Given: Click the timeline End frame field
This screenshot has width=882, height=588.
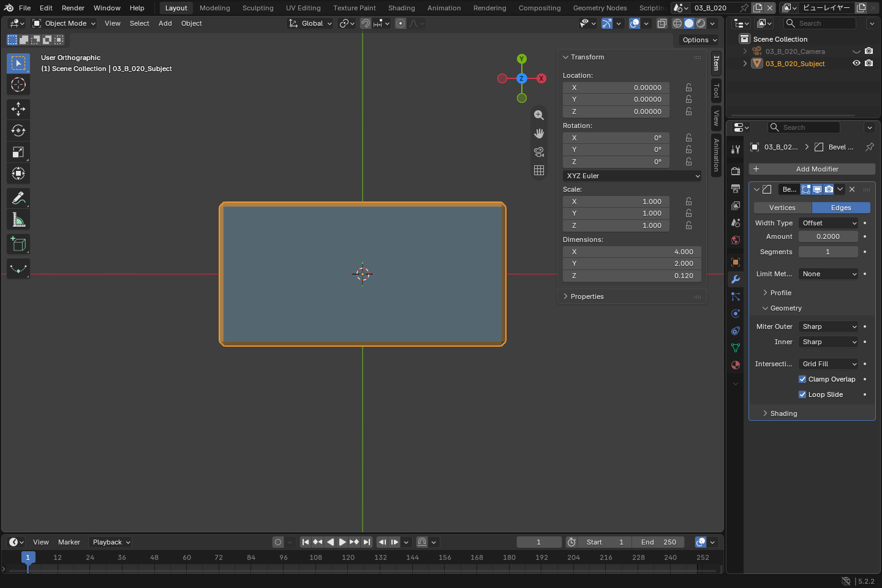Looking at the screenshot, I should (x=658, y=542).
